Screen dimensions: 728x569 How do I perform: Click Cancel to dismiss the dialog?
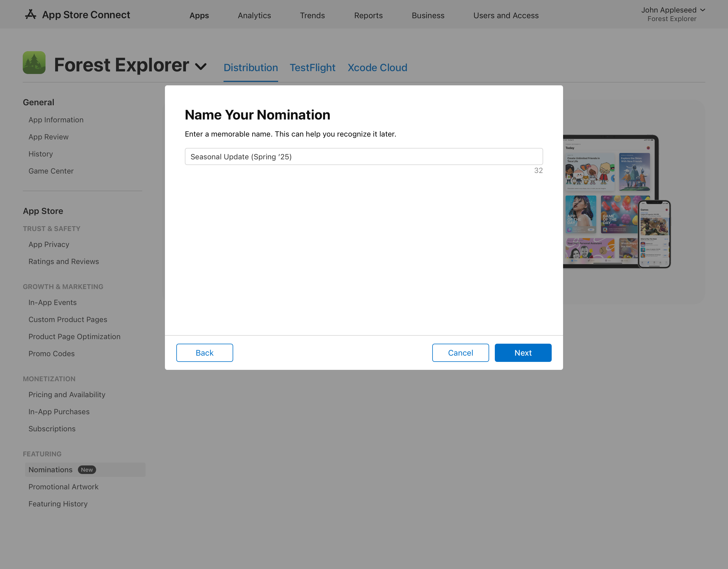click(x=460, y=352)
